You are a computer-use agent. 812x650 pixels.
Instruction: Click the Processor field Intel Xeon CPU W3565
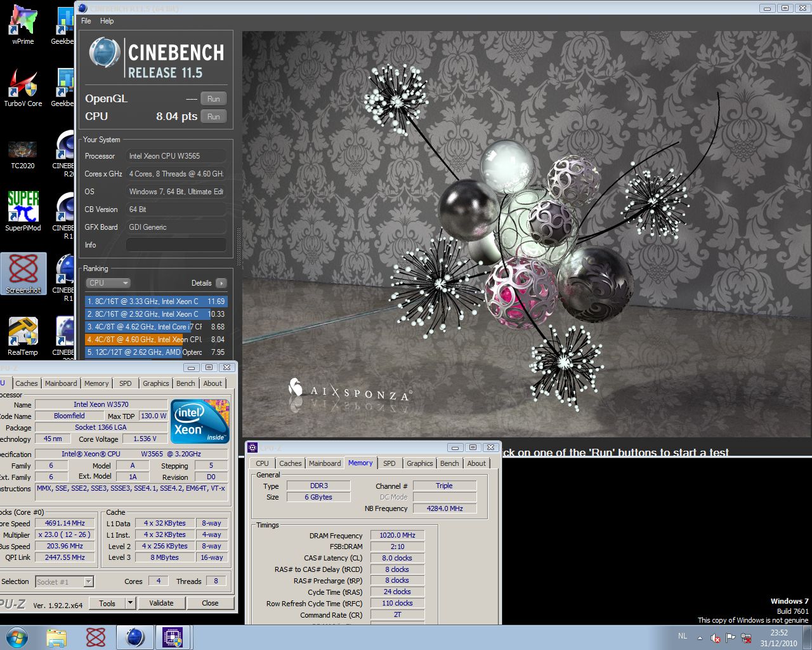pos(176,156)
